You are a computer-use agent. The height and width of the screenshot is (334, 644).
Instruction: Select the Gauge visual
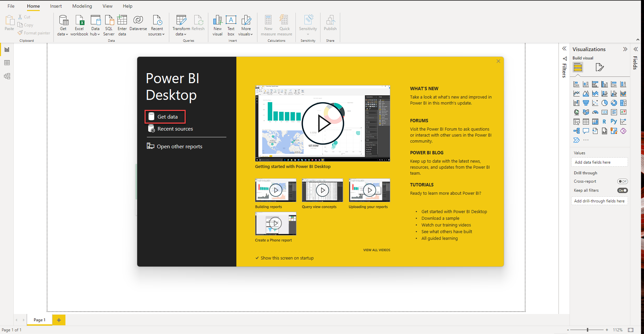point(595,112)
